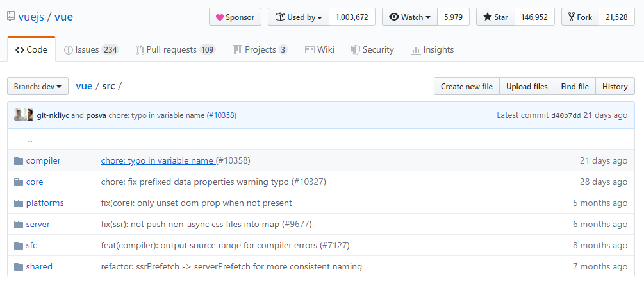644x290 pixels.
Task: Switch to the Issues tab
Action: click(x=91, y=50)
